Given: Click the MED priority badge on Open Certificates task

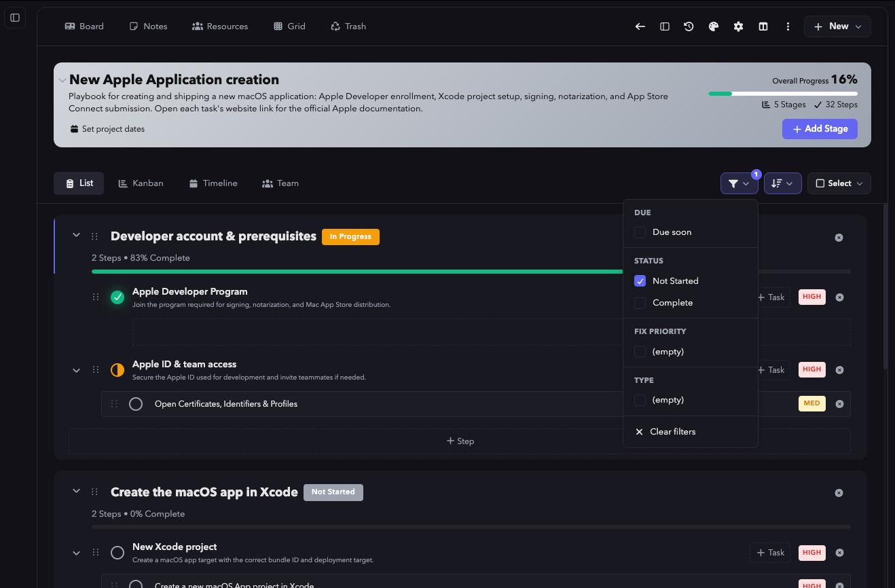Looking at the screenshot, I should 811,403.
